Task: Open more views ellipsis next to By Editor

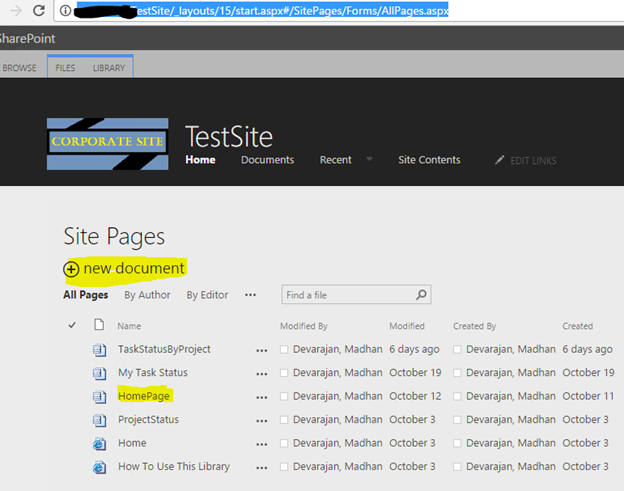Action: pyautogui.click(x=250, y=295)
